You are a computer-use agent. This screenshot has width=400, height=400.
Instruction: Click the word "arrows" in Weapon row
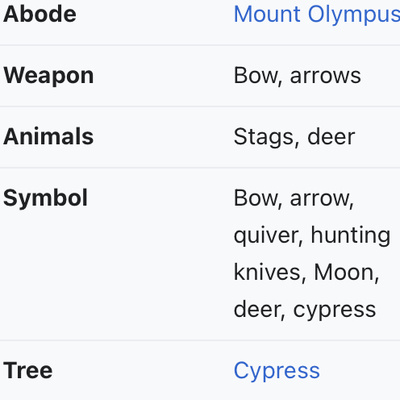click(x=325, y=76)
